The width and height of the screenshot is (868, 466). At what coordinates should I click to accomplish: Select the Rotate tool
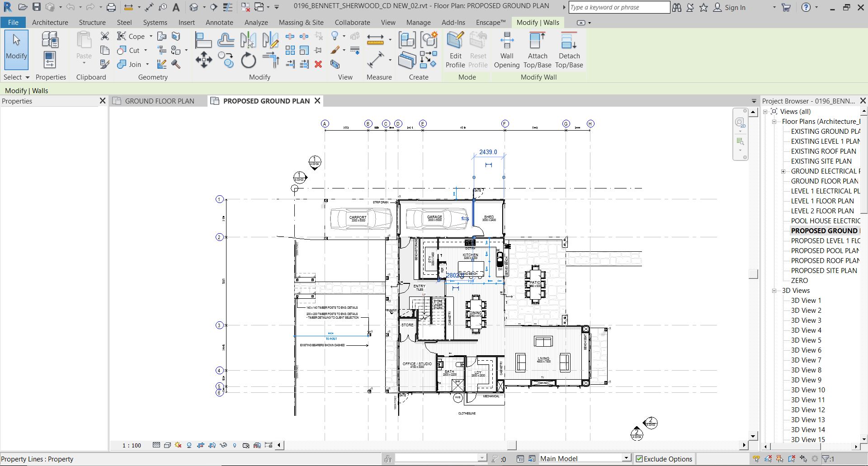click(x=248, y=60)
